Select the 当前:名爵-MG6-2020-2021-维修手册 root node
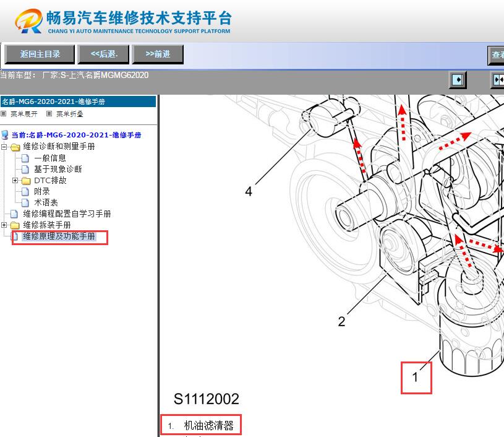Screen dimensions: 504x437 [x=76, y=135]
